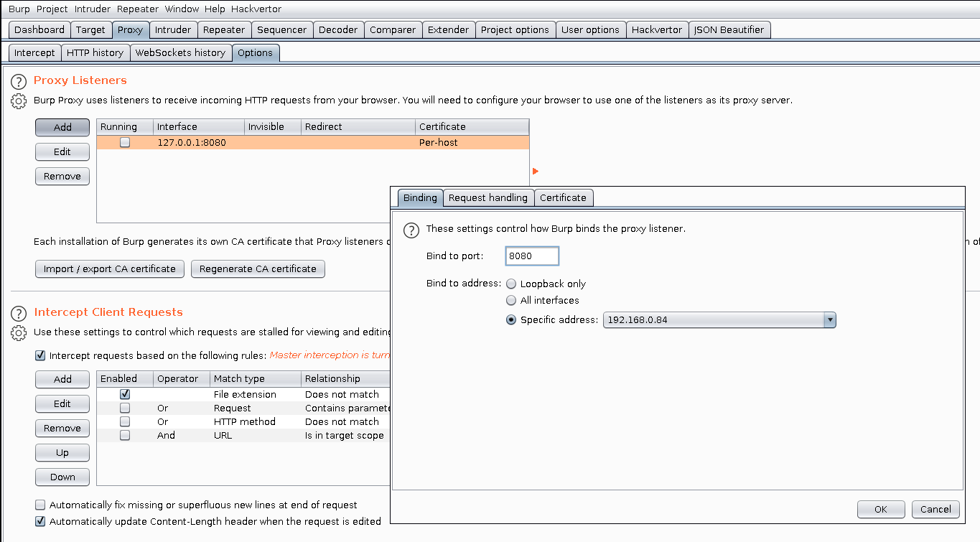This screenshot has height=542, width=980.
Task: Select the Specific address radio button
Action: click(x=511, y=319)
